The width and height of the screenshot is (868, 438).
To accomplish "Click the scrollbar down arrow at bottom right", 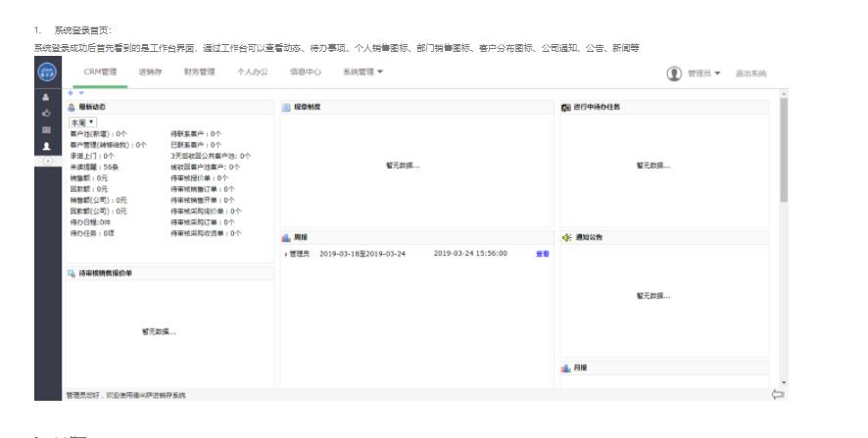I will click(784, 382).
